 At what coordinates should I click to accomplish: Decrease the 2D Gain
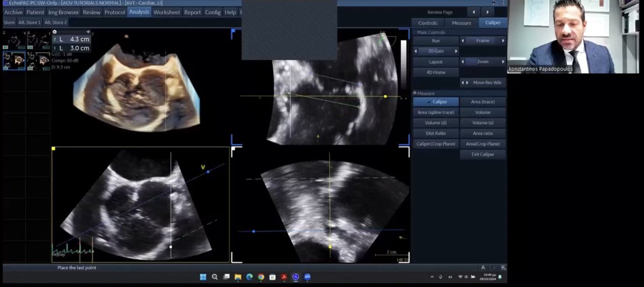click(x=416, y=51)
